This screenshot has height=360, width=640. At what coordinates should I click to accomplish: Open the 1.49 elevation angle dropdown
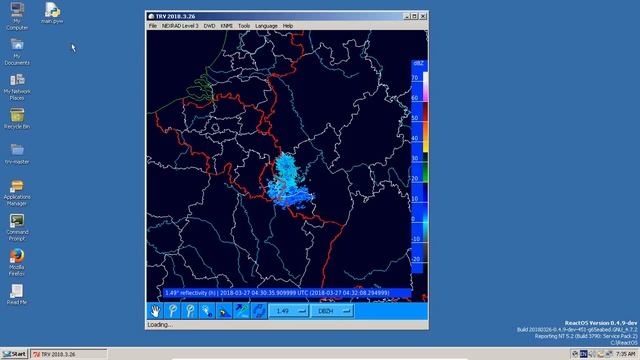(x=289, y=311)
